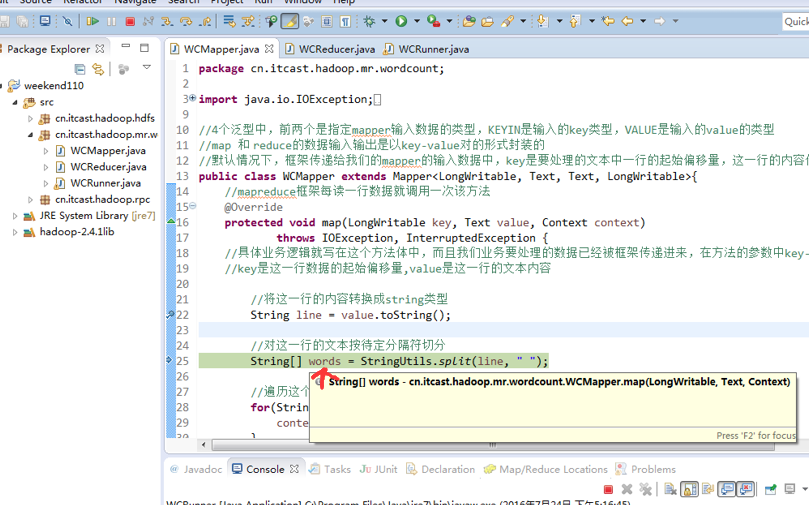Expand the folded import block on line 3
The height and width of the screenshot is (505, 809).
click(192, 98)
